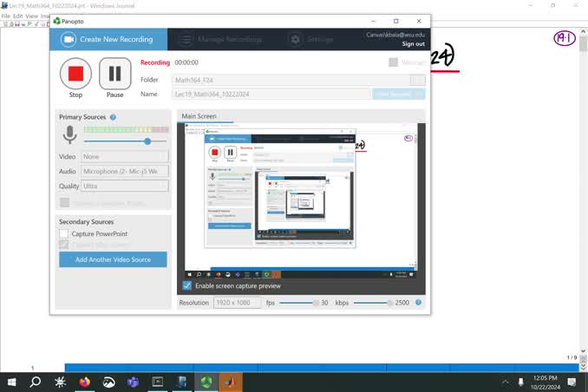Click the Sign out link
This screenshot has height=392, width=588.
[413, 44]
